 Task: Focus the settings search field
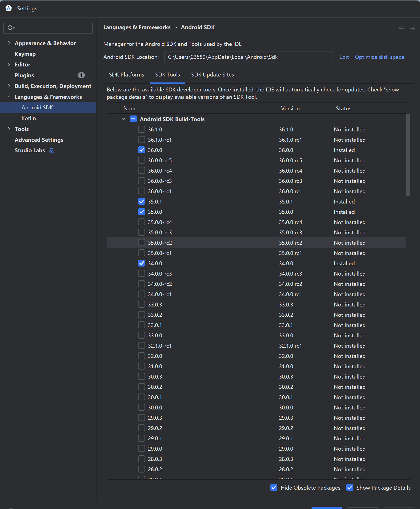pyautogui.click(x=48, y=28)
